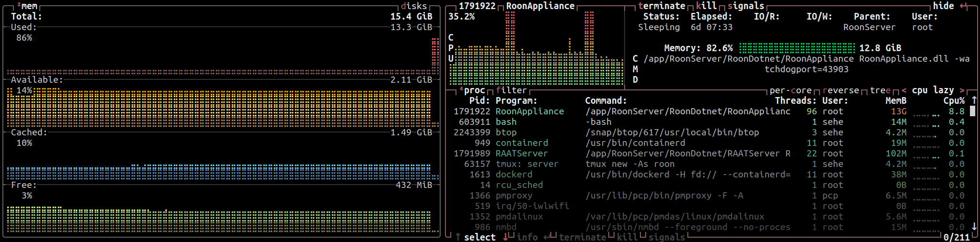Screen dimensions: 980x242
Task: Select the pmproxy process row
Action: pos(709,196)
